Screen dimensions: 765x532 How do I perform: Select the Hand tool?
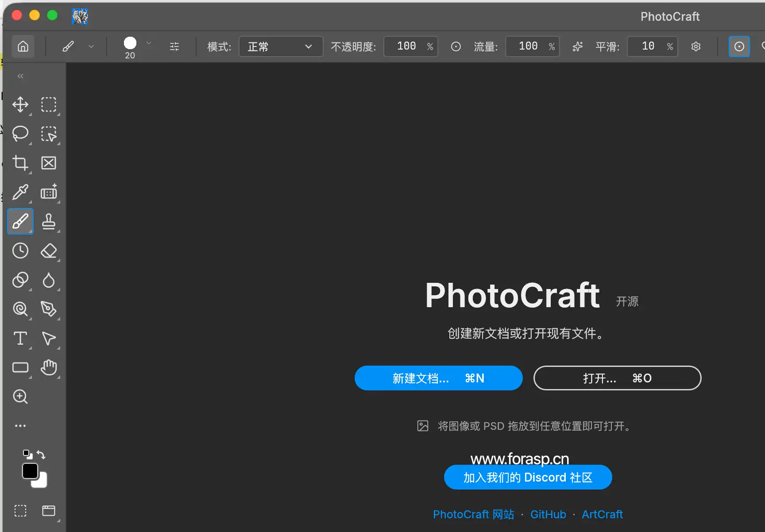(x=49, y=367)
